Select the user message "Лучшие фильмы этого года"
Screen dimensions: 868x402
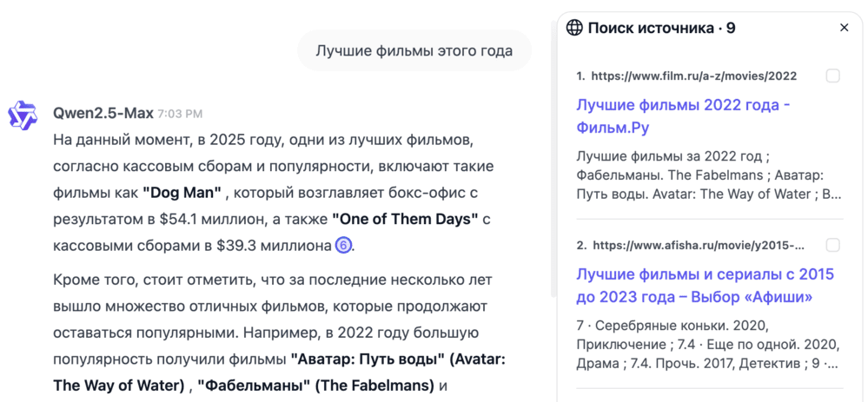tap(414, 50)
